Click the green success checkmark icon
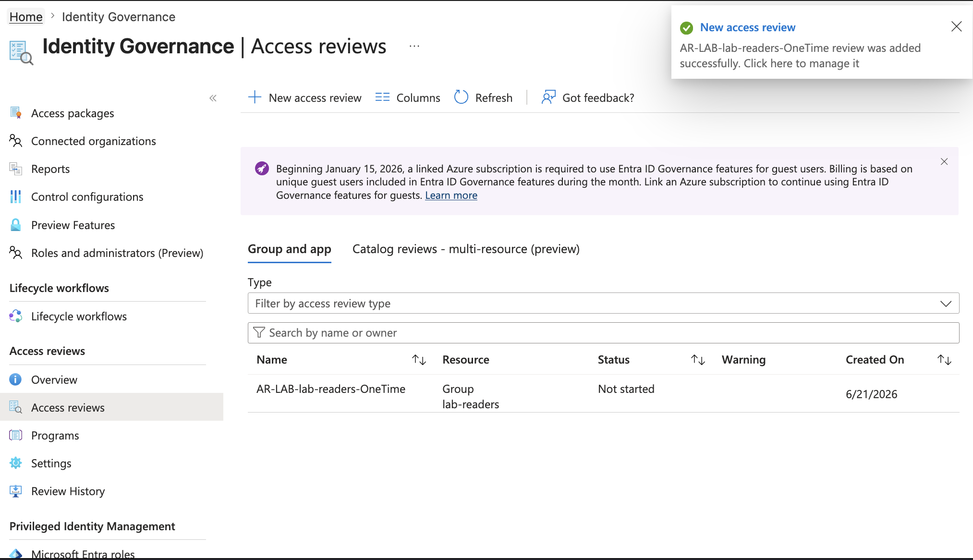Image resolution: width=973 pixels, height=560 pixels. click(x=687, y=28)
